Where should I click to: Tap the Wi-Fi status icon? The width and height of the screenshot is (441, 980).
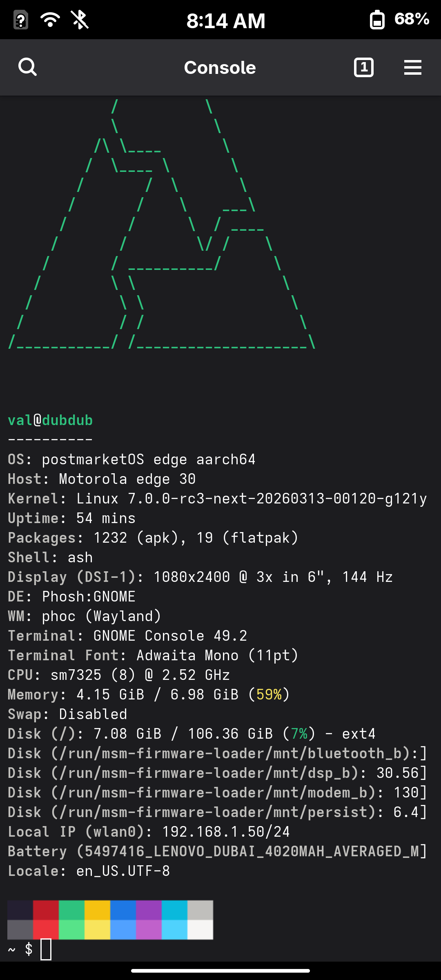50,19
